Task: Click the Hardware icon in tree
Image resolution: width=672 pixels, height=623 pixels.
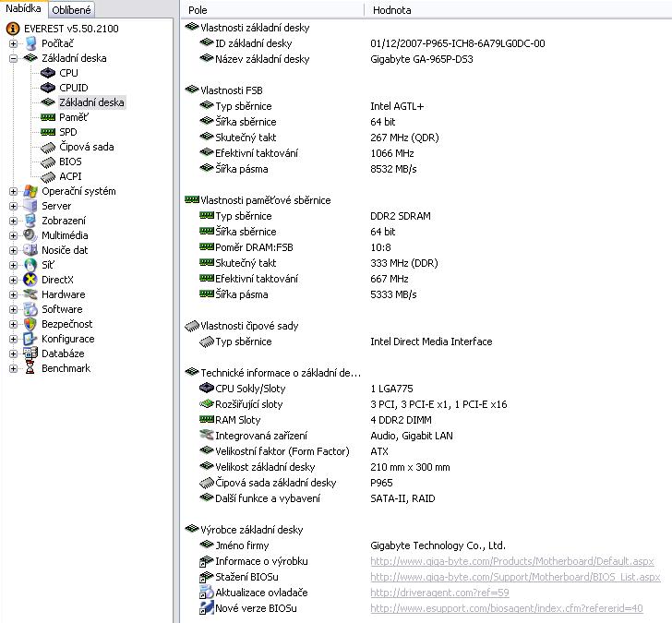Action: point(30,294)
